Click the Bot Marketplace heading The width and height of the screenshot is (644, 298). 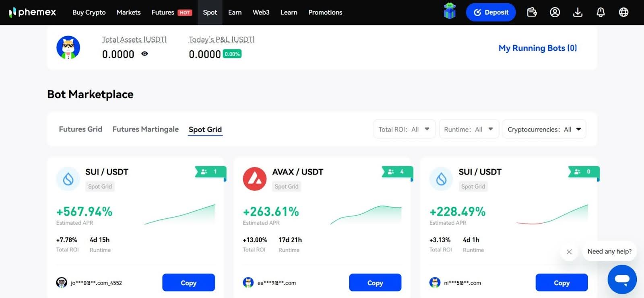click(x=90, y=94)
